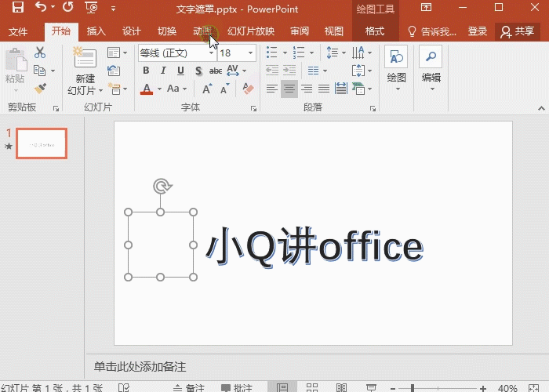Select slide 1 thumbnail
549x392 pixels.
point(42,143)
